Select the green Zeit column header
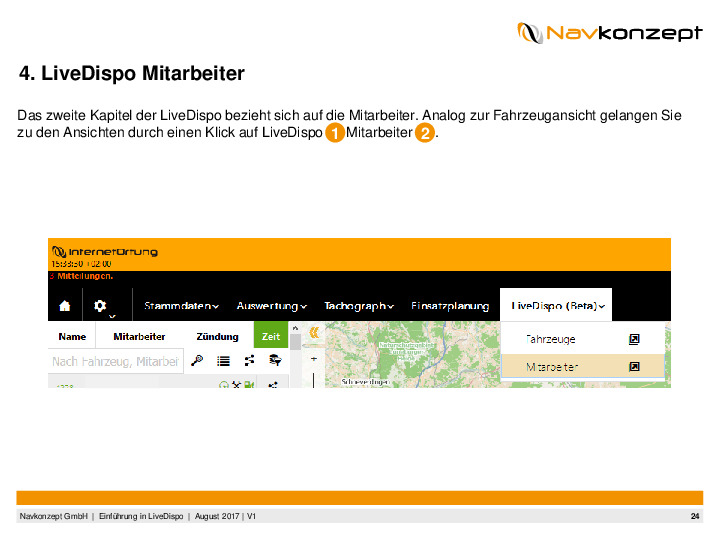 271,337
